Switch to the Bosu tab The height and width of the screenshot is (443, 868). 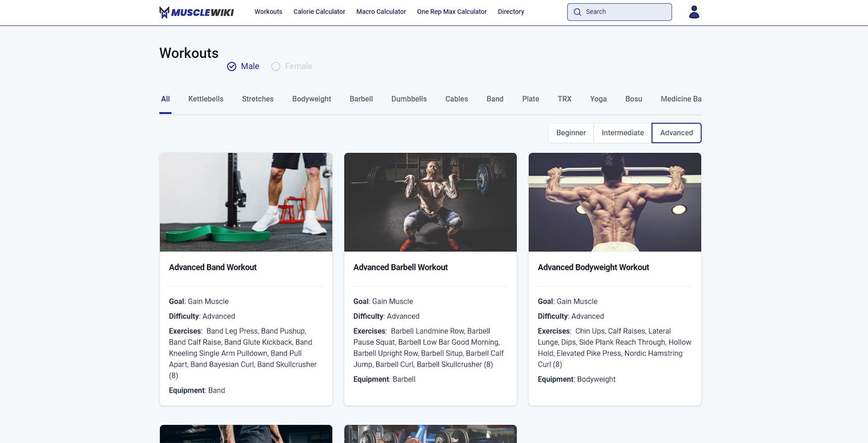coord(634,99)
